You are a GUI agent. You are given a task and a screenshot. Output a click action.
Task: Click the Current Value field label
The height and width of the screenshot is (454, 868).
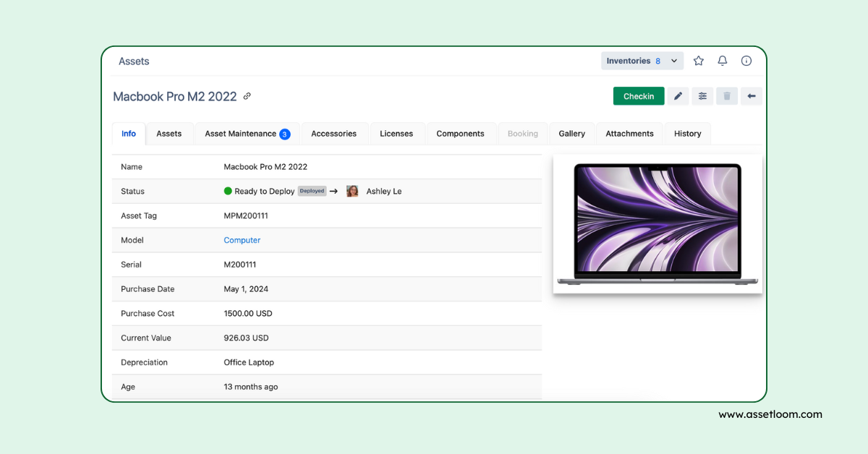coord(146,338)
